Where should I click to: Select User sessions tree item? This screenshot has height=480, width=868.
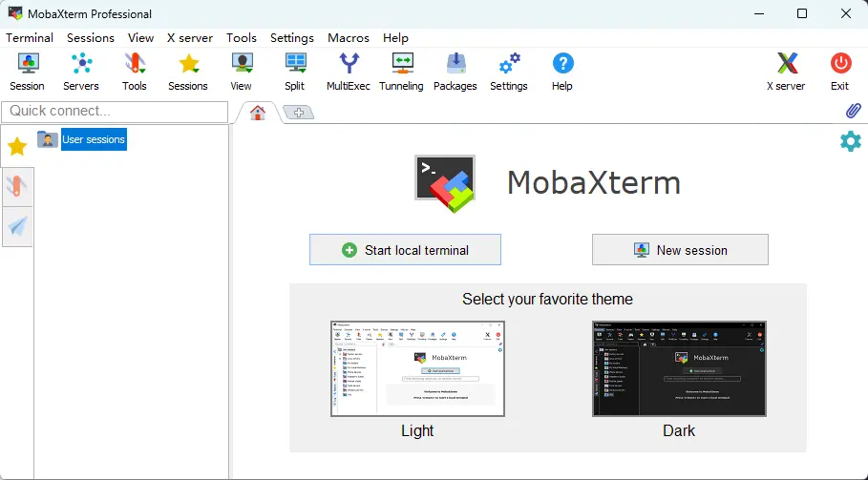(x=94, y=139)
